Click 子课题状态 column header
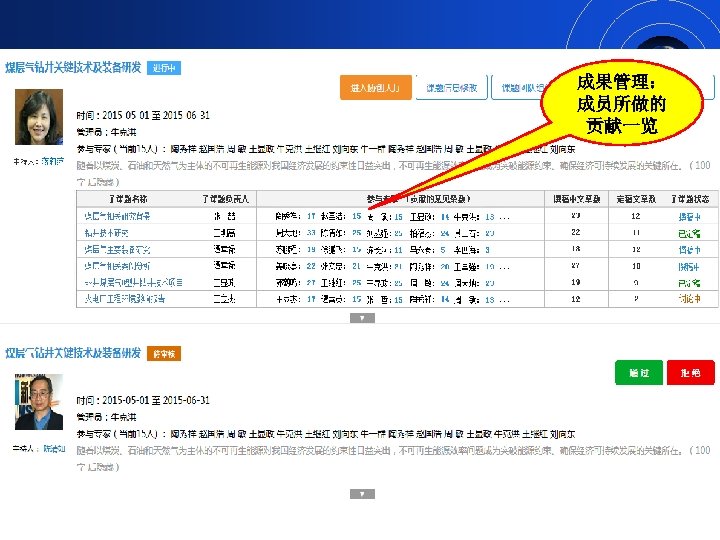Image resolution: width=720 pixels, height=540 pixels. click(x=690, y=199)
